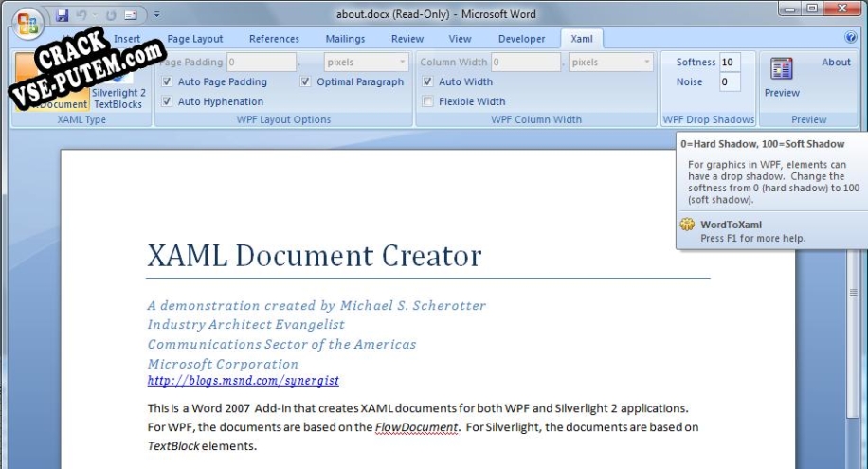The height and width of the screenshot is (469, 868).
Task: Click the word TextBlock in the paragraph
Action: [172, 446]
